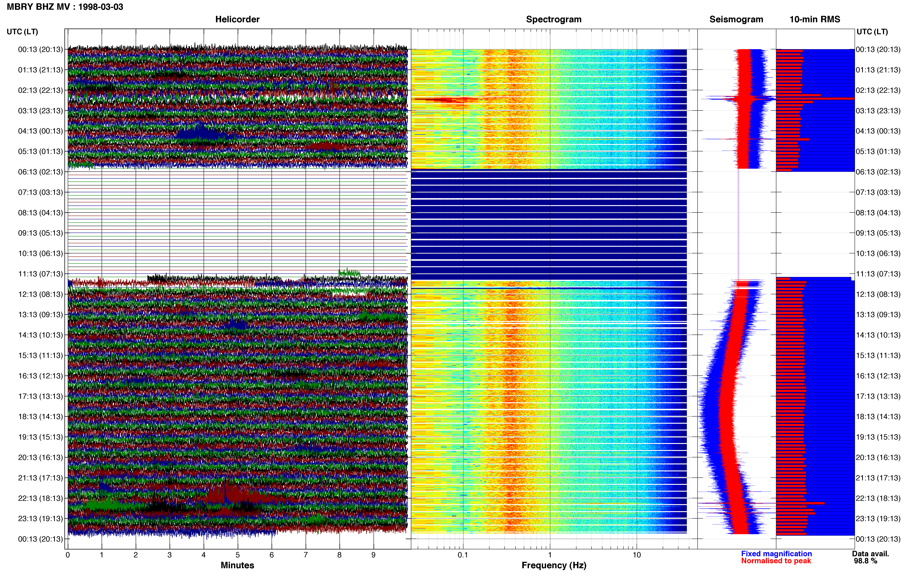
Task: Click the 'Minutes' x-axis label
Action: (x=237, y=565)
